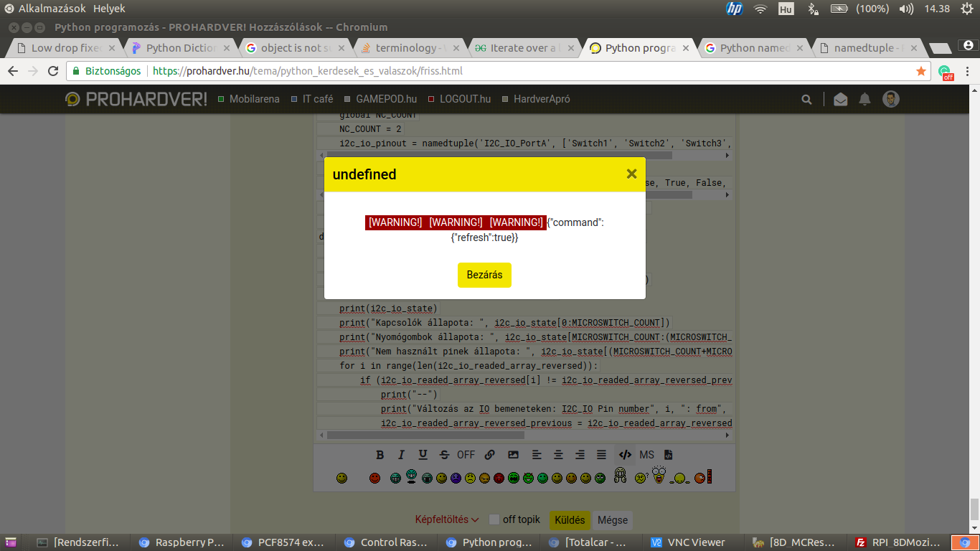Go to the LOGOUT.hu site link
This screenshot has height=551, width=980.
[x=459, y=99]
